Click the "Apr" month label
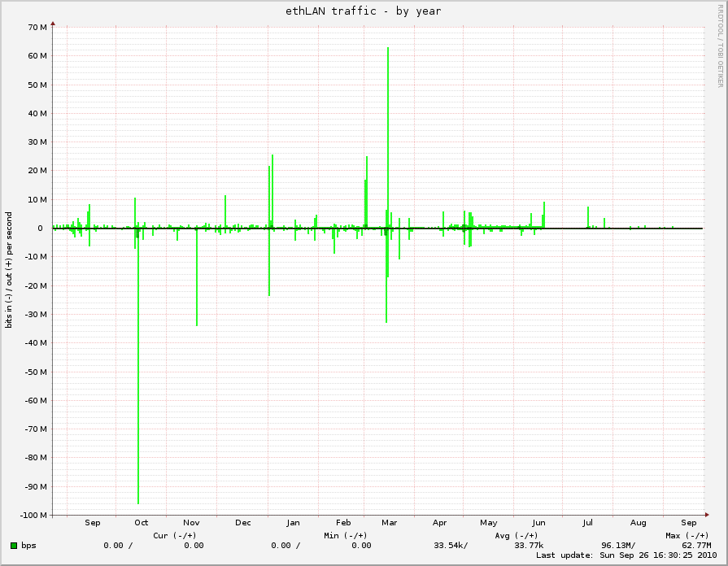 pyautogui.click(x=440, y=523)
